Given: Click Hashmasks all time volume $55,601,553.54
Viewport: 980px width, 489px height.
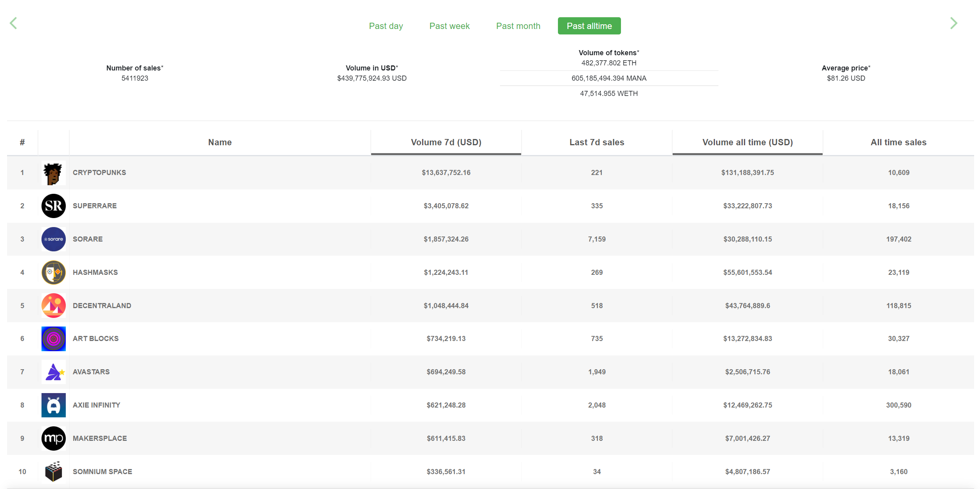Looking at the screenshot, I should 747,272.
